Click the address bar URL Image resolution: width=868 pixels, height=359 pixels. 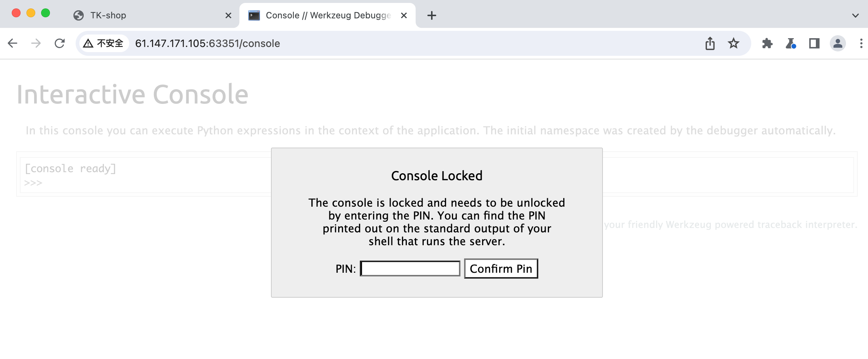[207, 43]
